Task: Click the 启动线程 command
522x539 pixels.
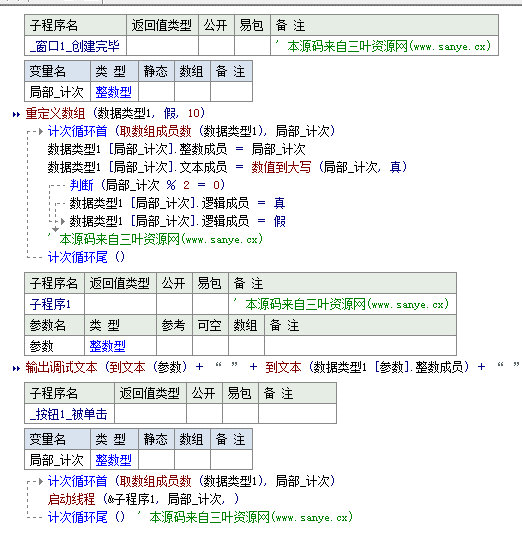Action: coord(71,499)
